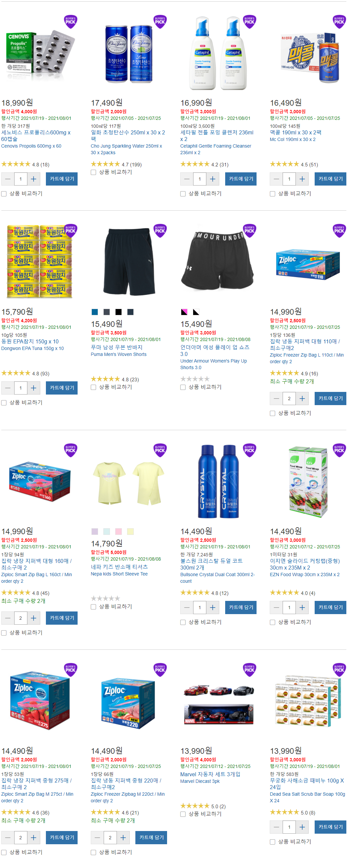Click the minus icon for Cetaphil cleanser quantity
The width and height of the screenshot is (348, 868).
point(187,179)
